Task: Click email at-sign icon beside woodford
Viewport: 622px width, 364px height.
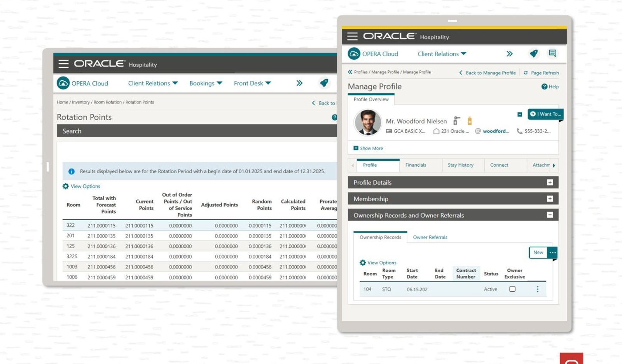Action: point(478,131)
